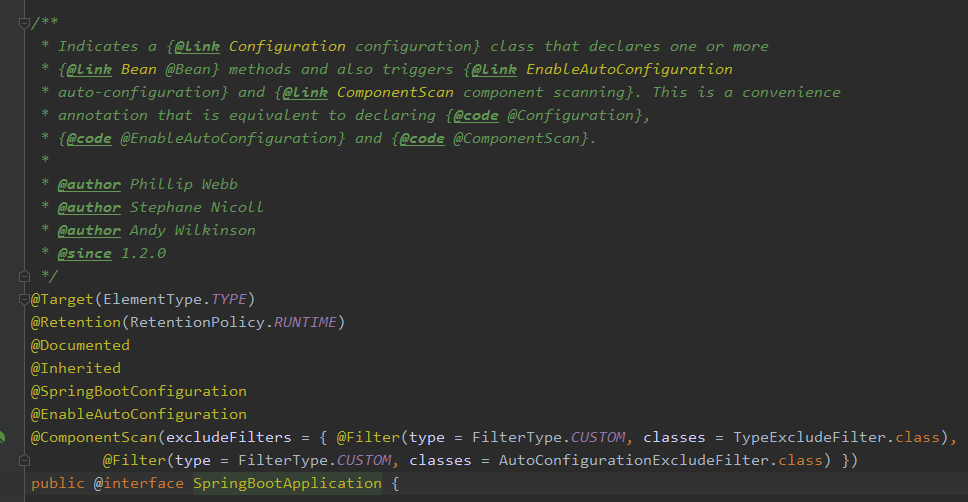The height and width of the screenshot is (502, 968).
Task: Collapse annotations using fold marker beside @Target
Action: [24, 299]
